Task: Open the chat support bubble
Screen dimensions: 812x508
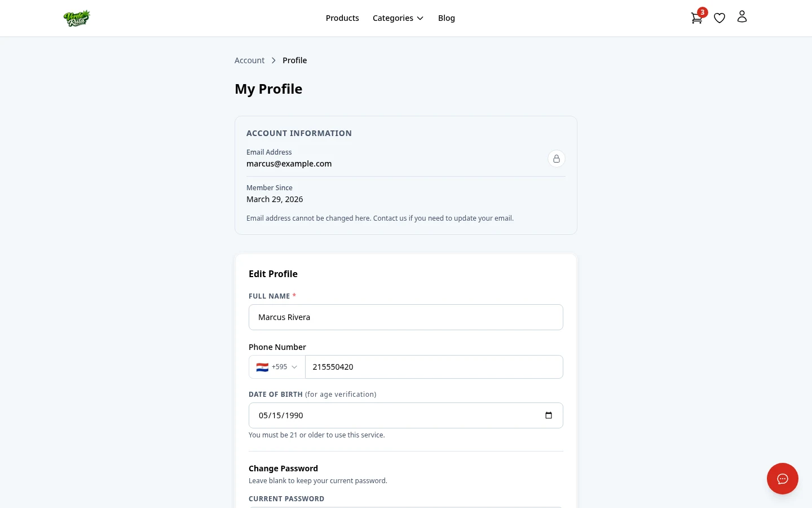Action: pyautogui.click(x=783, y=479)
